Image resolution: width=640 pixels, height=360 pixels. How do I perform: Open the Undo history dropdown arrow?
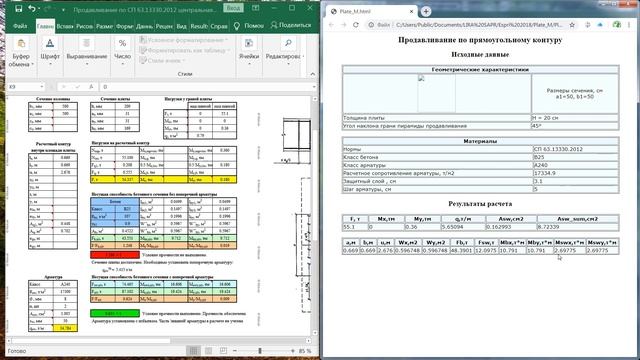(x=39, y=9)
